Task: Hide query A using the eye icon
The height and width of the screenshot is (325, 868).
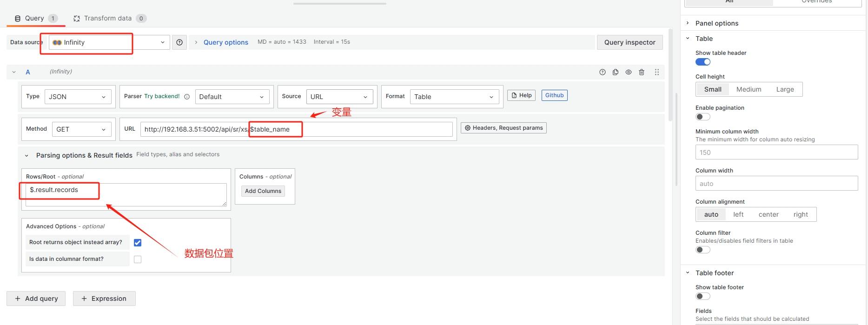Action: pos(629,72)
